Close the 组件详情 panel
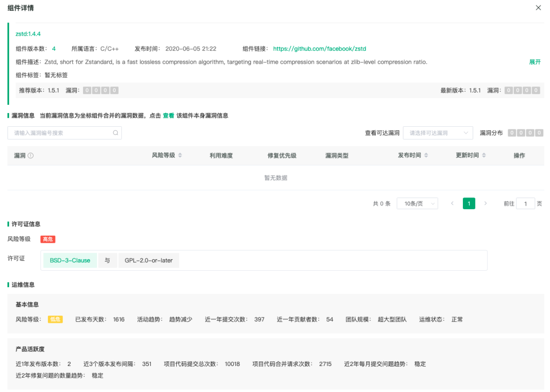Viewport: 550px width, 392px height. (x=538, y=8)
